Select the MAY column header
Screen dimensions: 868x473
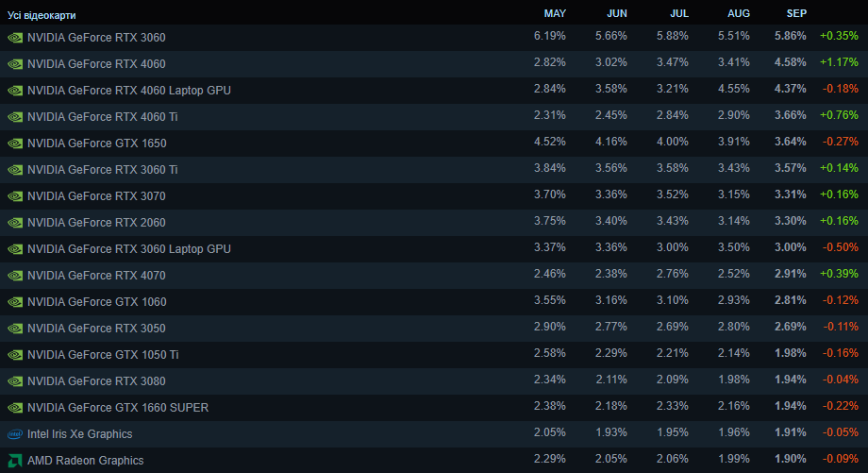555,13
